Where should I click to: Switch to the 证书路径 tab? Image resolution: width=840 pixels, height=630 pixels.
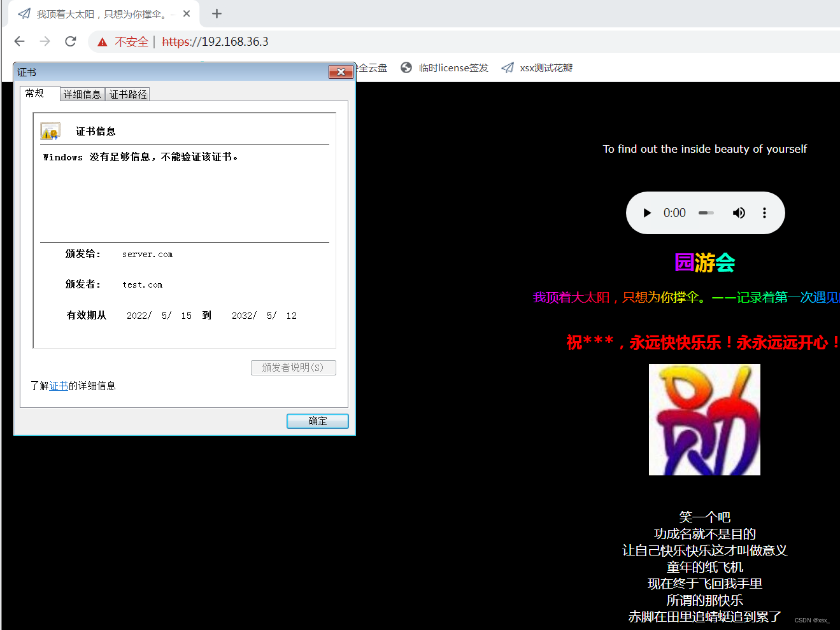[127, 94]
